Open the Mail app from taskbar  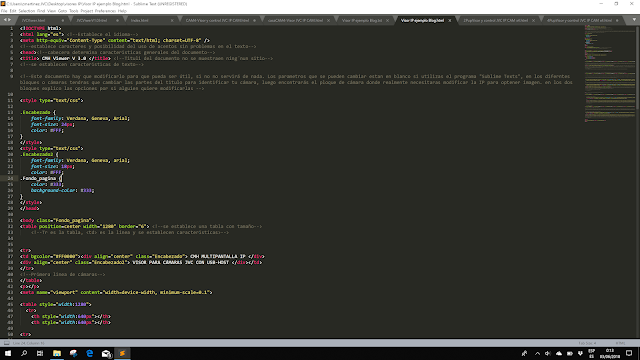pos(106,353)
